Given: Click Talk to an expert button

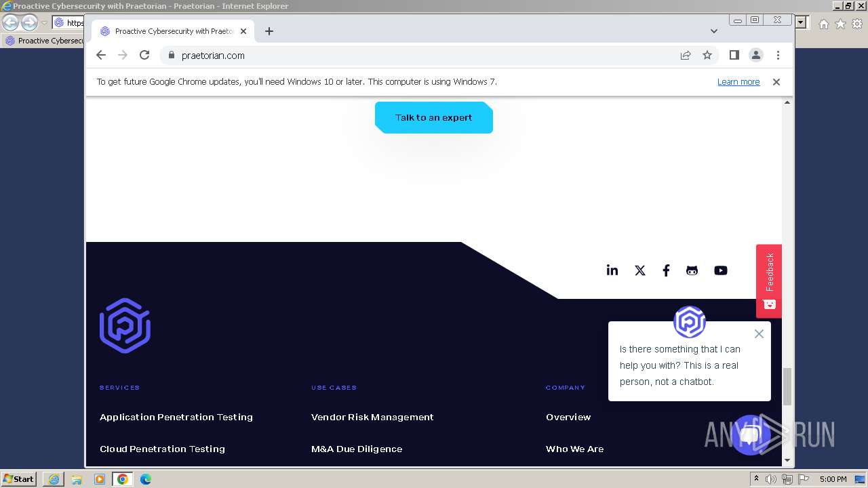Looking at the screenshot, I should click(x=434, y=117).
